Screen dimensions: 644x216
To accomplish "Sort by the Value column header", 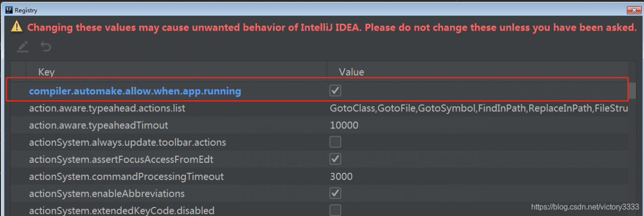I will point(478,72).
